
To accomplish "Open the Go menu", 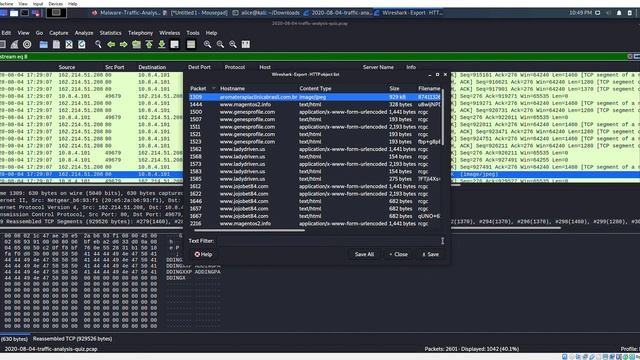I will coord(39,33).
